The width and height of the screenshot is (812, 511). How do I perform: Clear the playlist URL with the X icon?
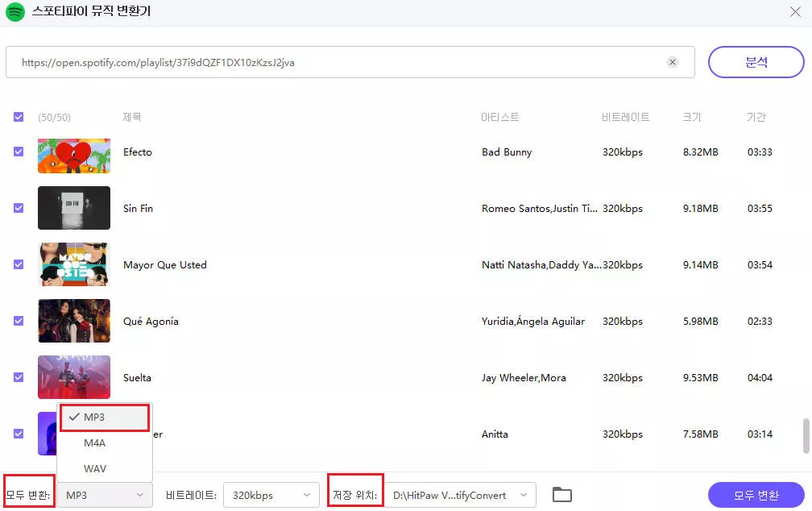click(x=672, y=62)
